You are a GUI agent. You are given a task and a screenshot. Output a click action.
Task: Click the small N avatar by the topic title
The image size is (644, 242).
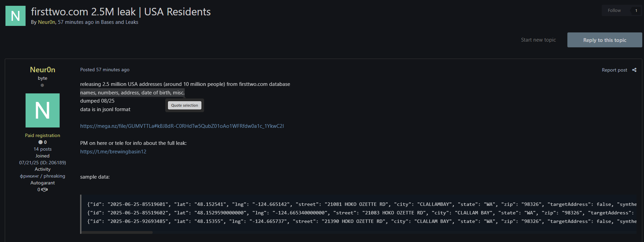pos(15,16)
